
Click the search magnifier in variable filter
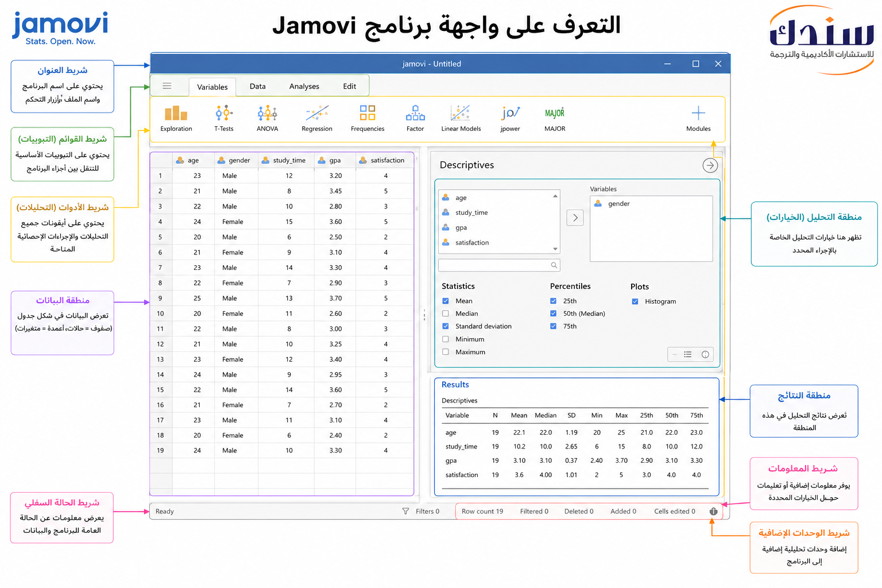pyautogui.click(x=554, y=265)
